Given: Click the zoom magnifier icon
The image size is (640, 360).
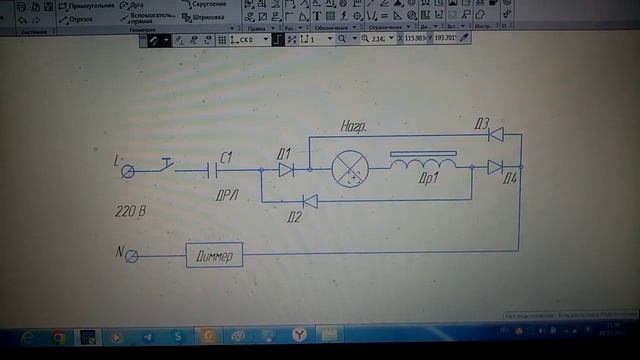Looking at the screenshot, I should [x=342, y=39].
